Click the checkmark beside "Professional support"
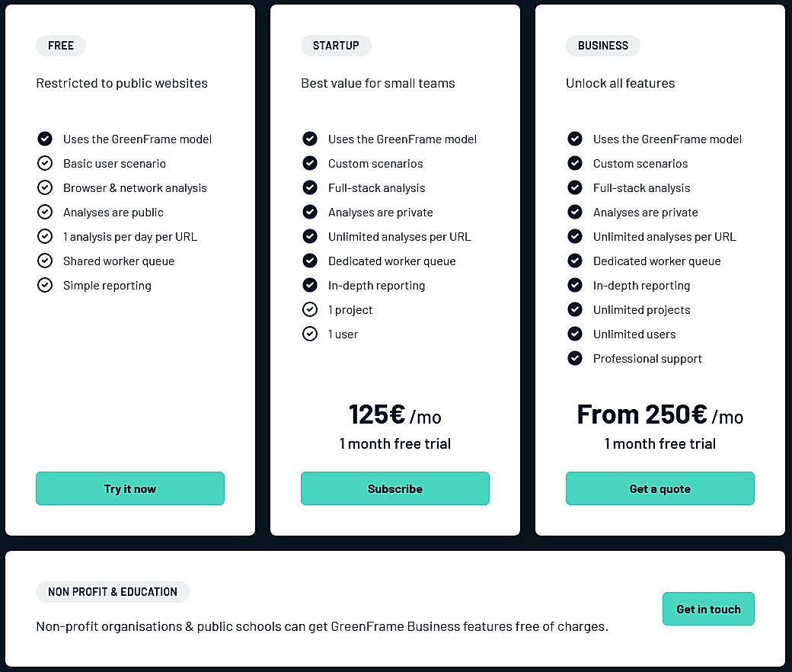Screen dimensions: 792x672 pos(575,358)
